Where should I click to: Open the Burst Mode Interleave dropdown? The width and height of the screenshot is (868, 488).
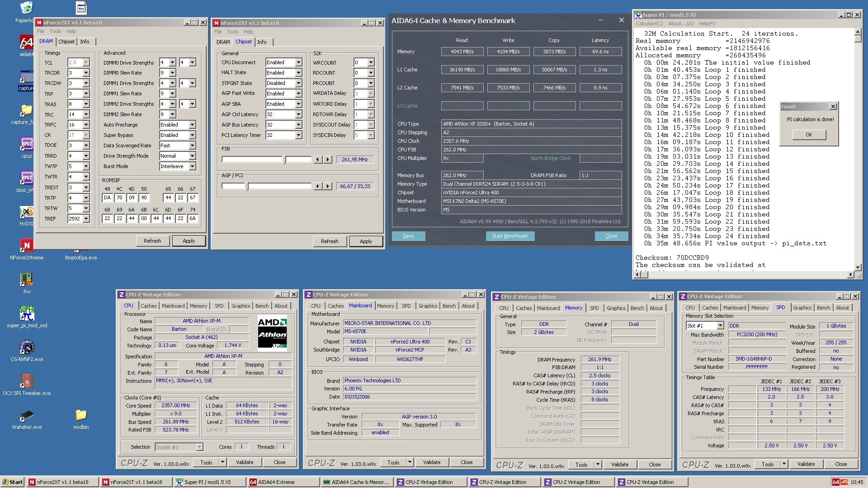click(x=192, y=166)
